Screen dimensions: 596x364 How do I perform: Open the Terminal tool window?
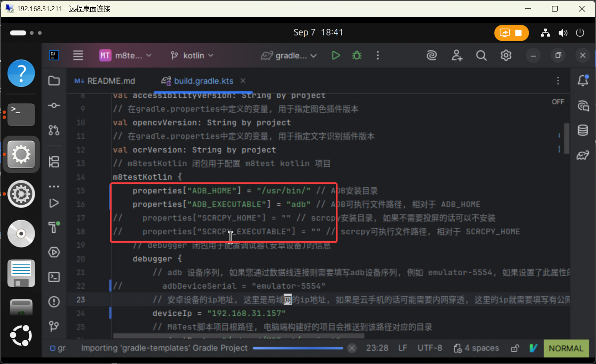click(x=54, y=277)
